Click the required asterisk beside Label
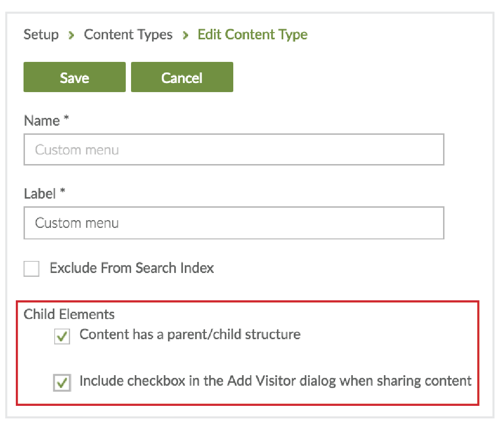 point(62,192)
